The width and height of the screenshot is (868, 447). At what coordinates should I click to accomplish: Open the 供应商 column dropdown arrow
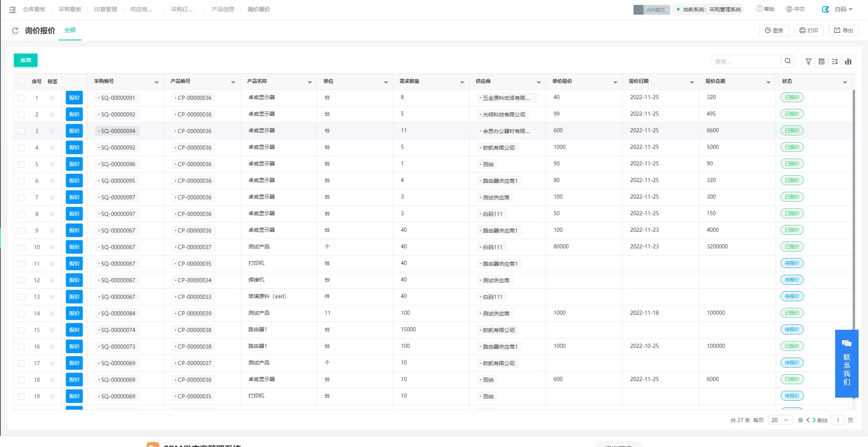tap(538, 82)
